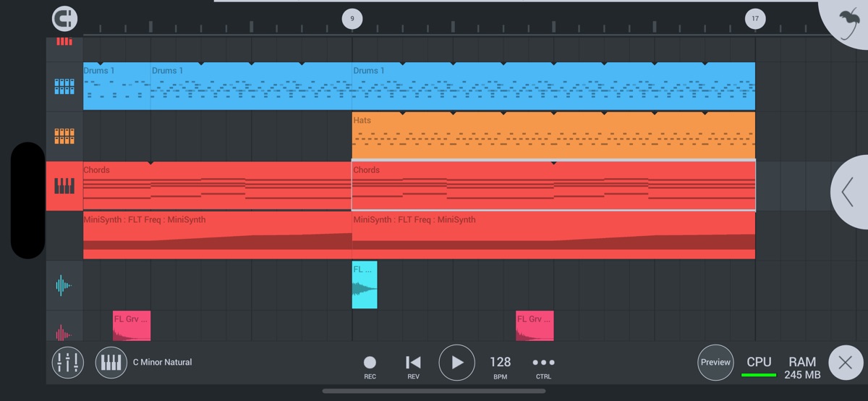Toggle the magnet snap icon
868x401 pixels.
65,18
